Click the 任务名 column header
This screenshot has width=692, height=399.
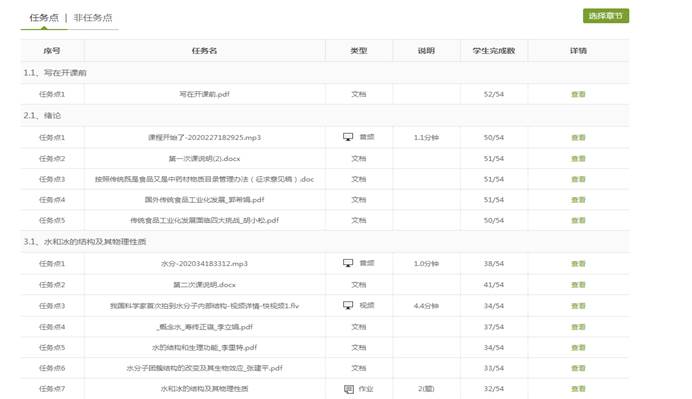(x=204, y=51)
